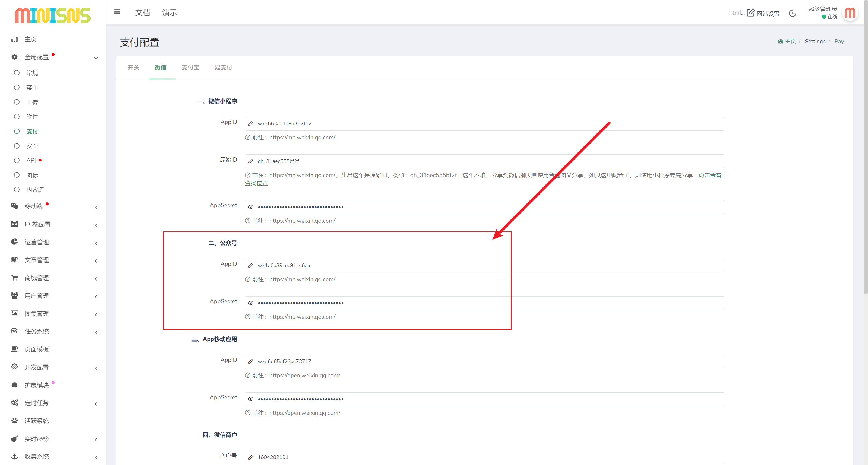
Task: Collapse the 全局配置 menu chevron
Action: click(96, 58)
